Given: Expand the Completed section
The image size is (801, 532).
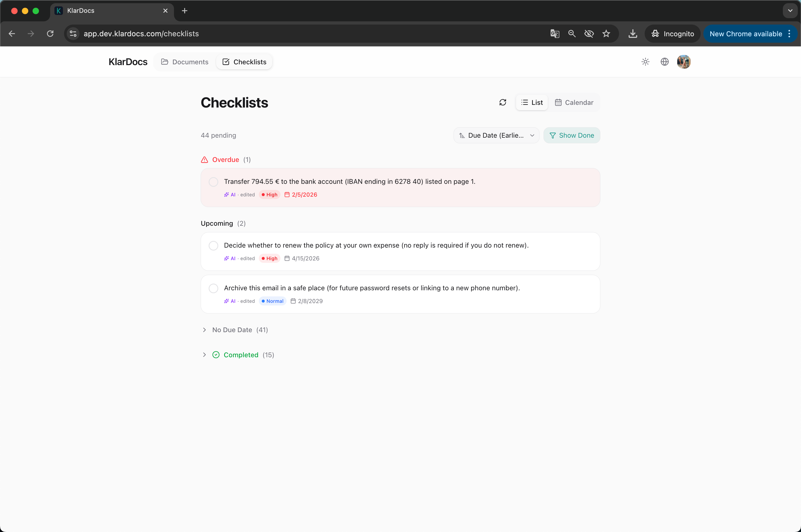Looking at the screenshot, I should [240, 355].
